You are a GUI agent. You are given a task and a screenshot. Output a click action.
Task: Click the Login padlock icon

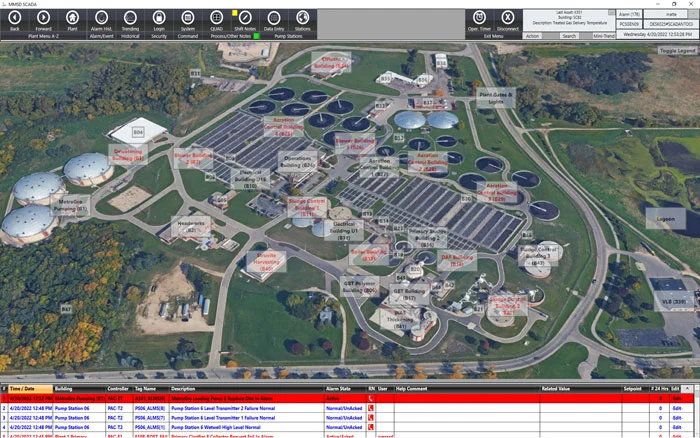[x=159, y=17]
